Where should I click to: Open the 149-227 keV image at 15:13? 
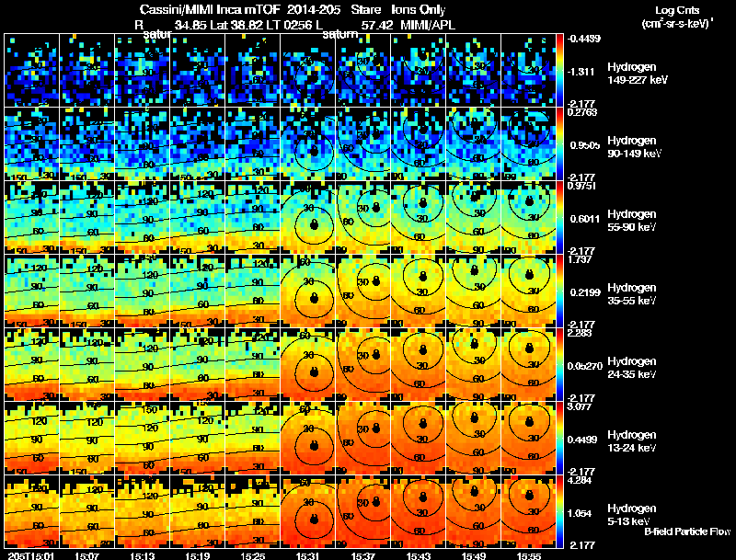(143, 70)
